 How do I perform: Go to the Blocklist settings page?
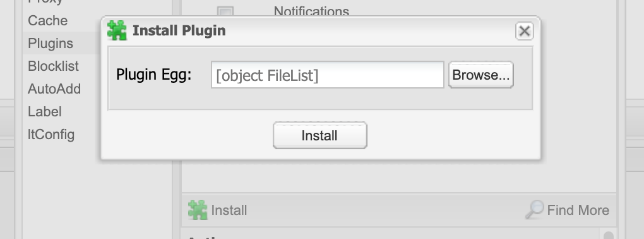point(54,66)
